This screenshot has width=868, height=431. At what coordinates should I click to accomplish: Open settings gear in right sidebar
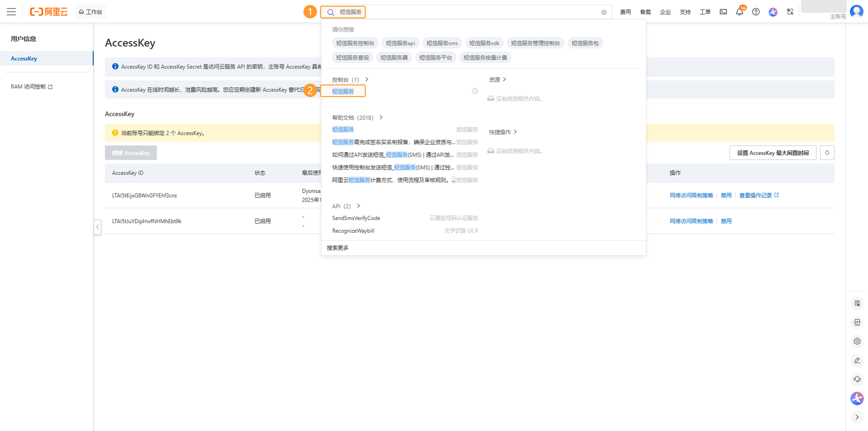click(857, 341)
